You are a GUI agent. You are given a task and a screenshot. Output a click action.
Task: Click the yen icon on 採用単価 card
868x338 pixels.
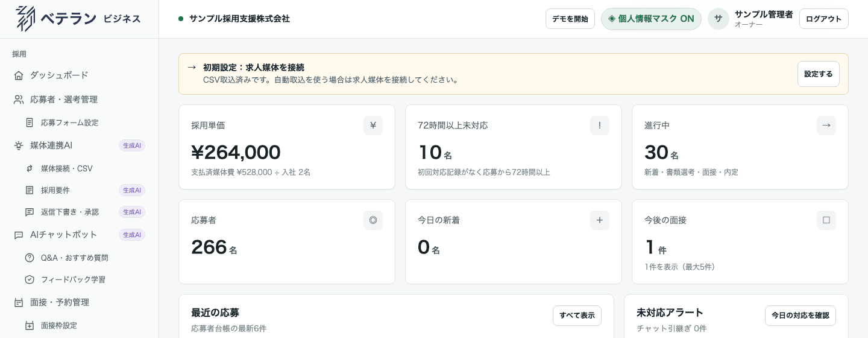tap(373, 126)
